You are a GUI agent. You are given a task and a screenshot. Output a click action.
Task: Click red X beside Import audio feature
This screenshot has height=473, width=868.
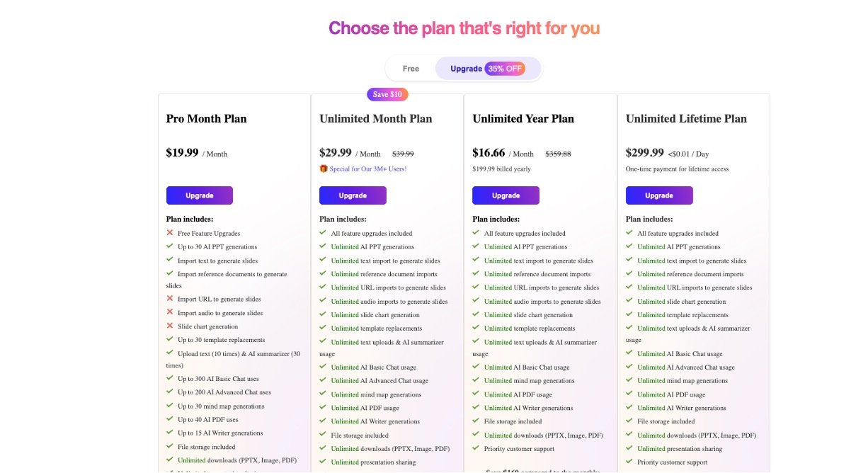pyautogui.click(x=170, y=312)
